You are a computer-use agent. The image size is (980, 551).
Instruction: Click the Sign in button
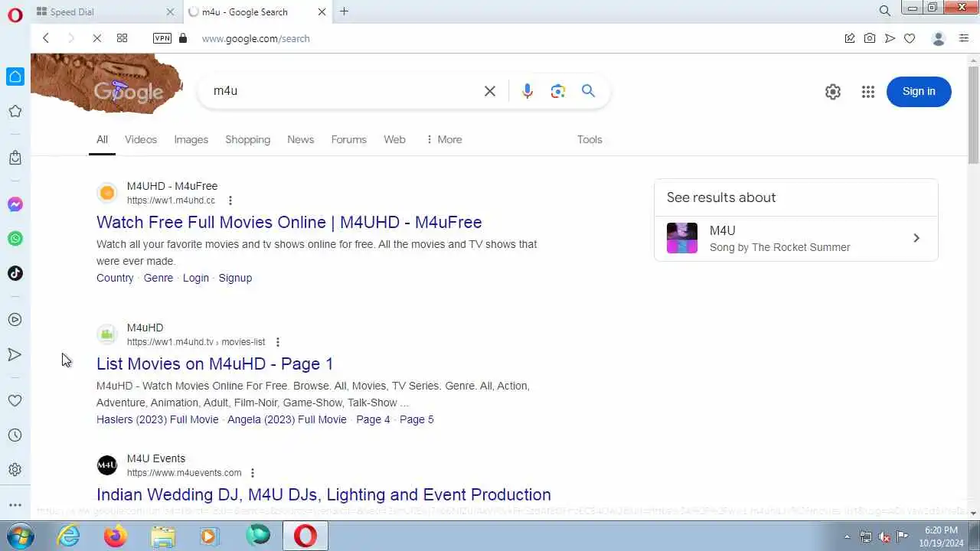tap(919, 92)
